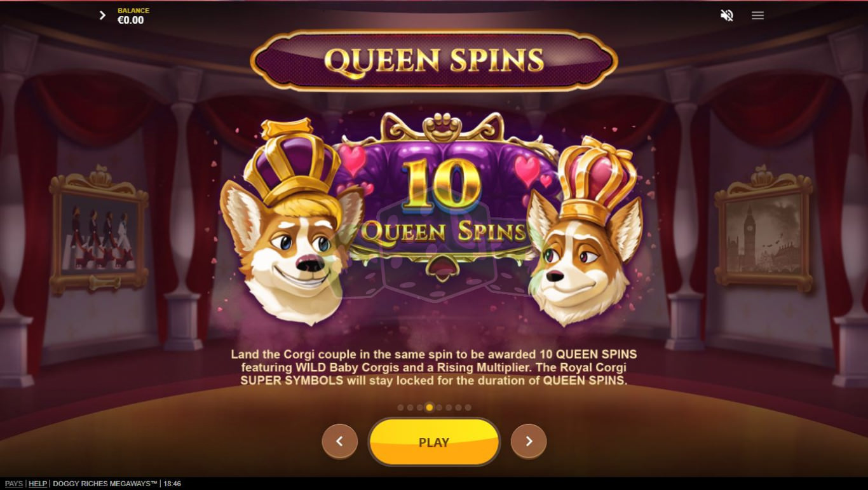
Task: Click the Doggy Riches Megaways title text
Action: coord(105,484)
